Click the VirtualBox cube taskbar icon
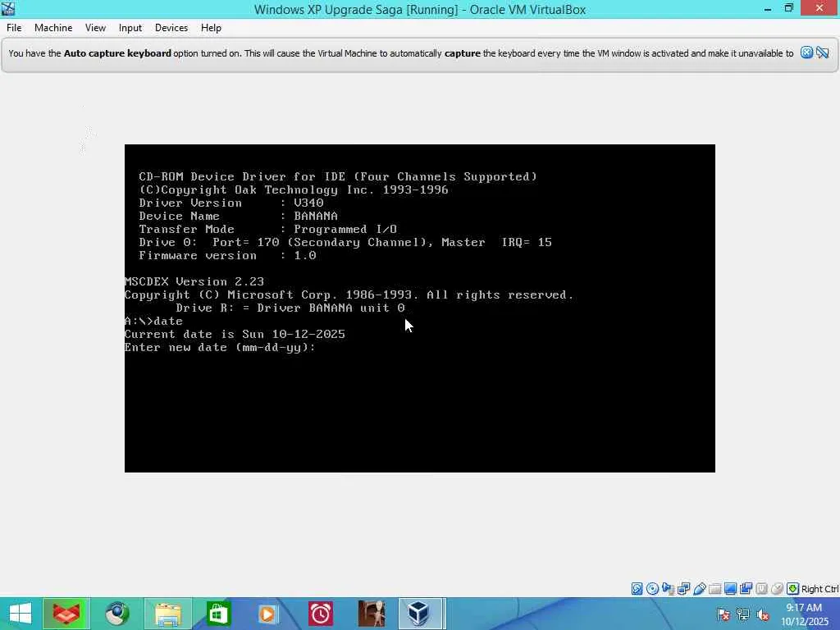 418,614
